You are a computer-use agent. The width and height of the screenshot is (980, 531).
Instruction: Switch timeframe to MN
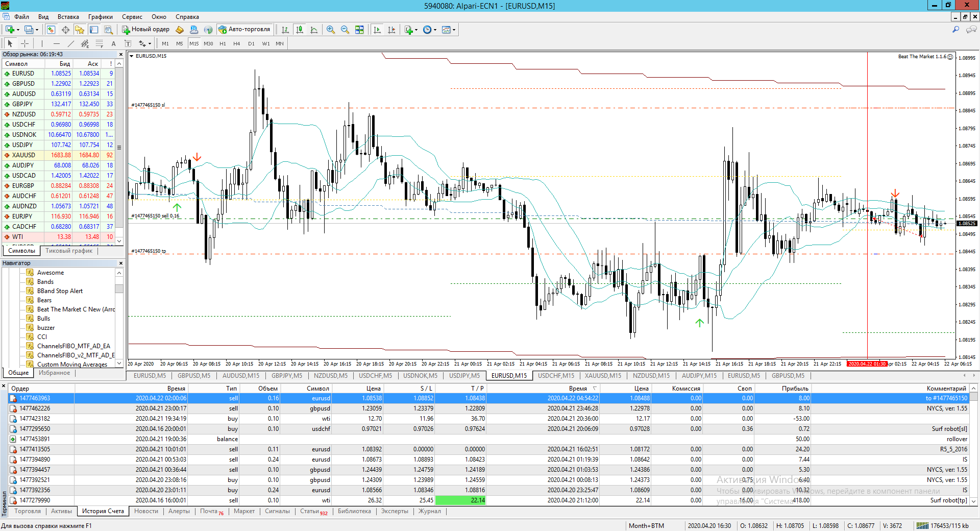coord(280,43)
